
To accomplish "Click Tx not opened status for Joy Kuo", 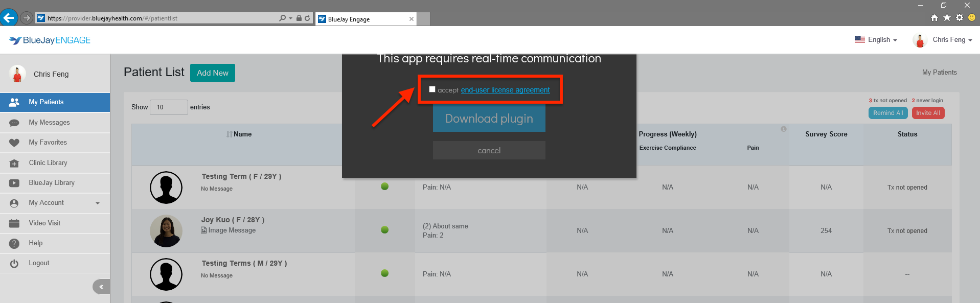I will (907, 231).
